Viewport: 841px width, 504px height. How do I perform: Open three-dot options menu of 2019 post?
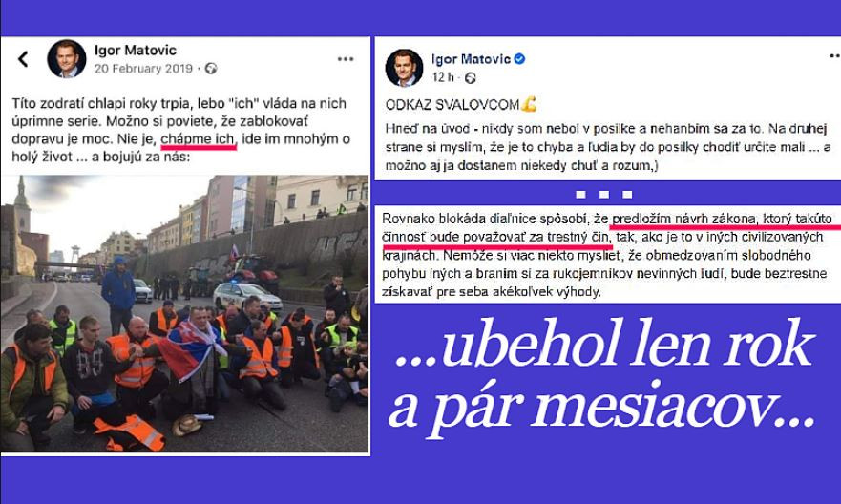tap(346, 59)
